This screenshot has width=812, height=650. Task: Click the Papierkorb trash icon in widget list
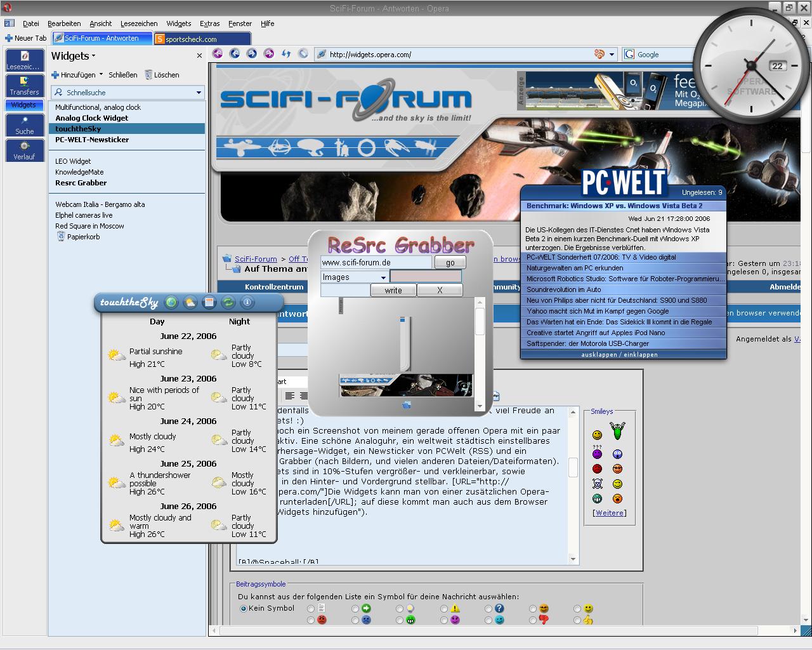[x=61, y=237]
